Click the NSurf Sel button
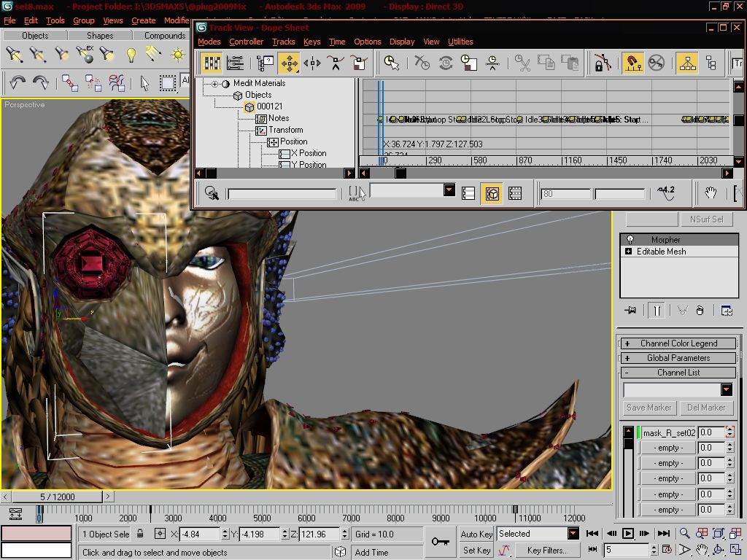Image resolution: width=747 pixels, height=560 pixels. tap(706, 219)
